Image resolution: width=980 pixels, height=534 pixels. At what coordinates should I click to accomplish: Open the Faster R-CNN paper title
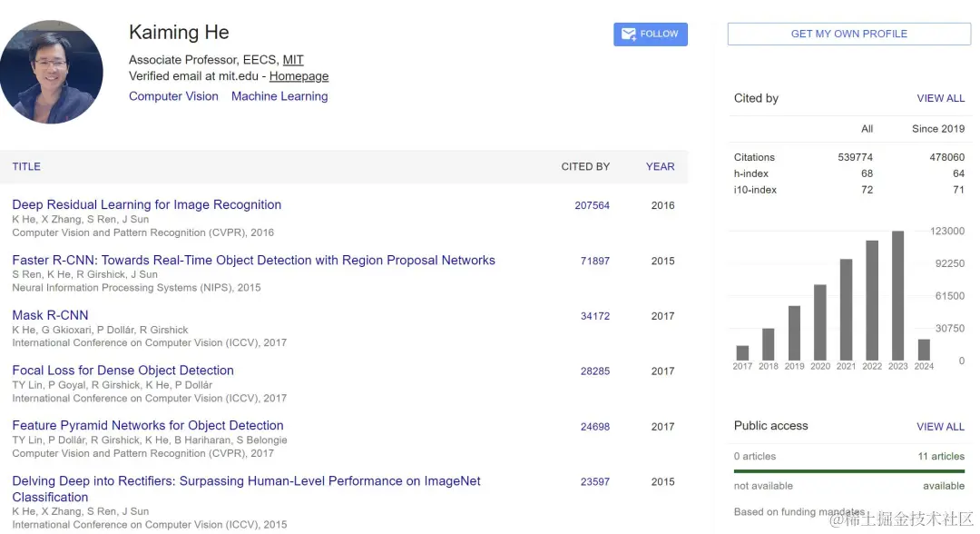253,260
